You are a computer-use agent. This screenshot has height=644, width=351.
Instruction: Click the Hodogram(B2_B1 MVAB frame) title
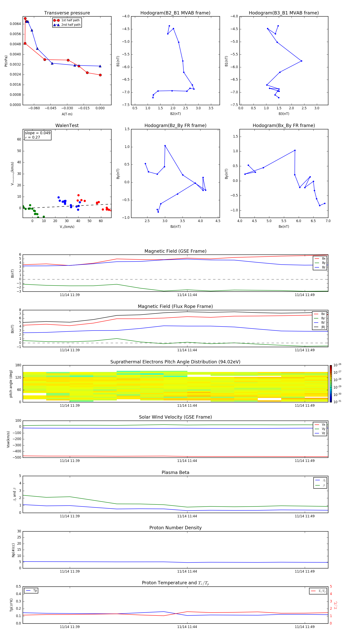tap(175, 13)
